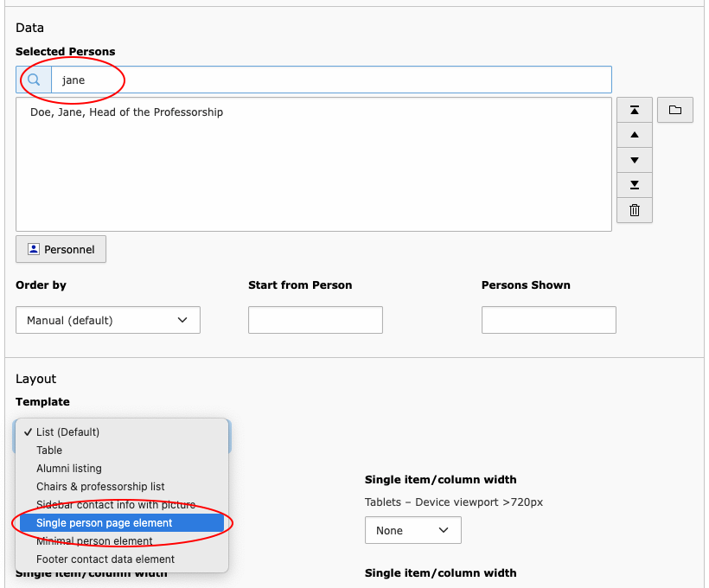Move selected person to top
This screenshot has height=588, width=709.
point(634,111)
